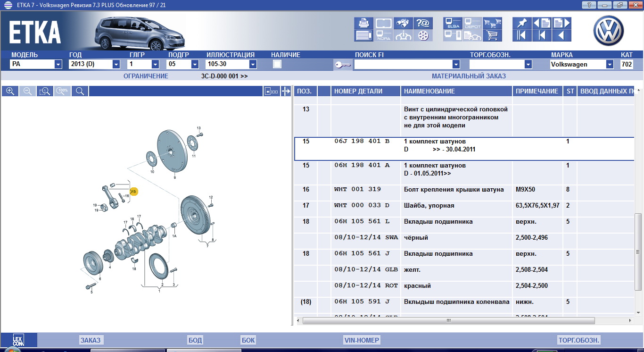644x352 pixels.
Task: Click the pushpin icon
Action: coord(522,23)
